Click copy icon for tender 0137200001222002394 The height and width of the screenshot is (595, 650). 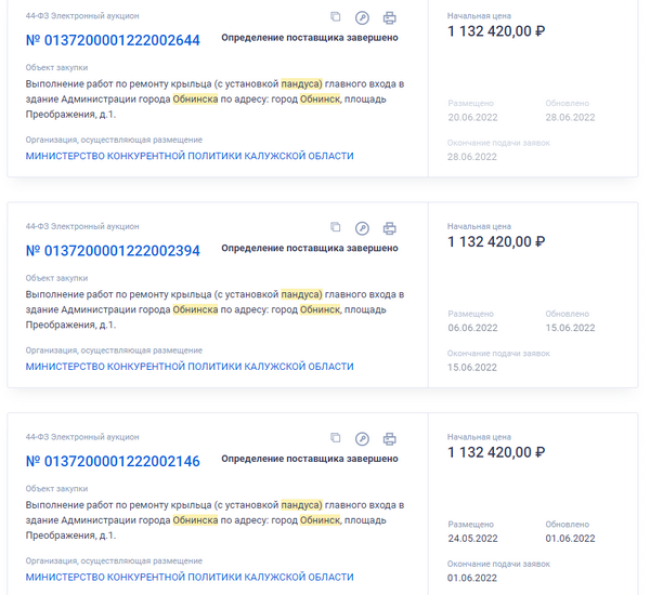point(335,228)
